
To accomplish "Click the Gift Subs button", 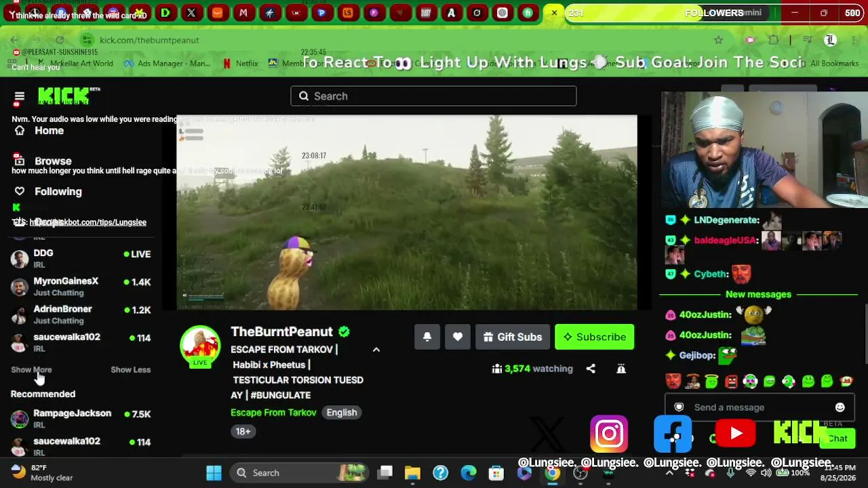I will point(513,337).
